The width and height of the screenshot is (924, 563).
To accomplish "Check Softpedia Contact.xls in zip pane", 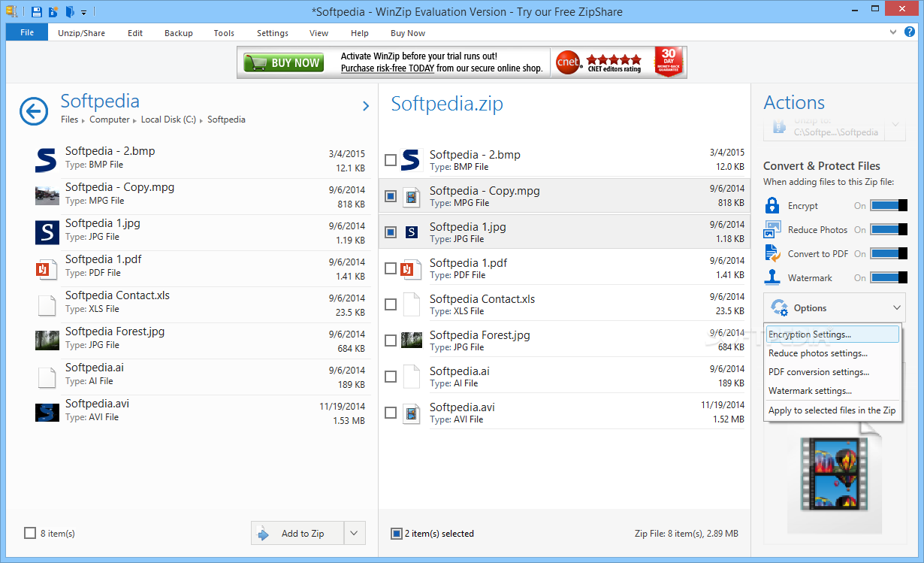I will coord(391,304).
